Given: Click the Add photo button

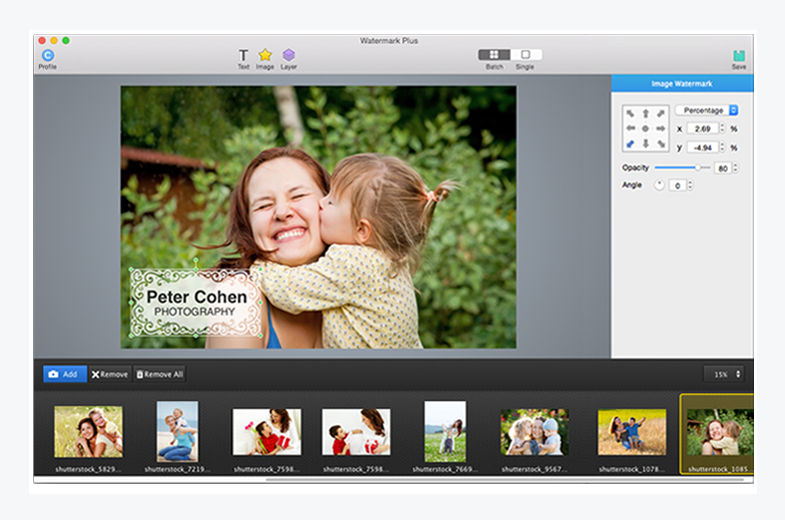Looking at the screenshot, I should (64, 374).
